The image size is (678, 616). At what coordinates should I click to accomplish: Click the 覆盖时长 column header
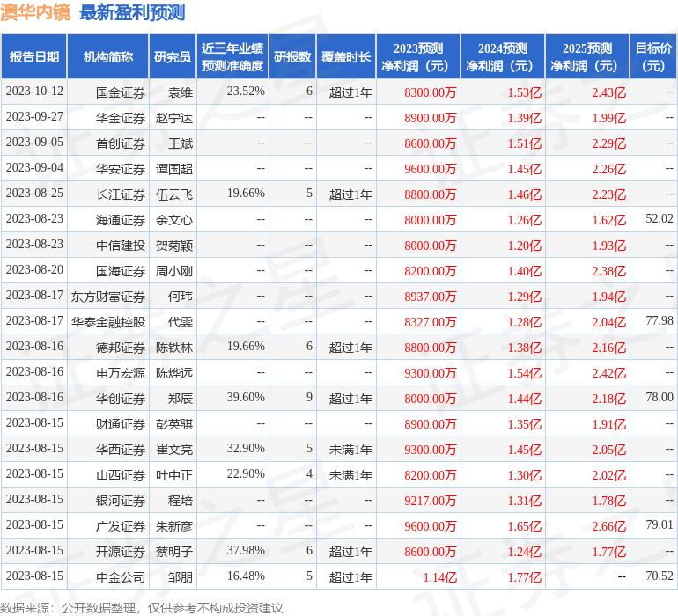(346, 56)
